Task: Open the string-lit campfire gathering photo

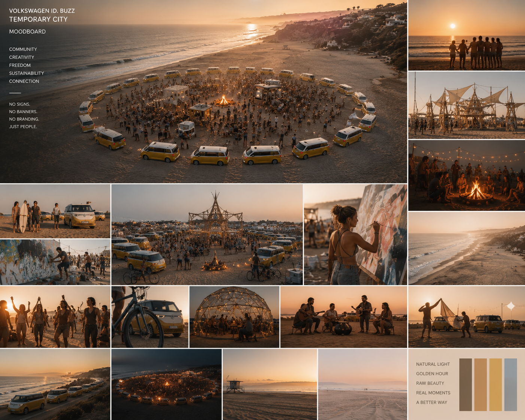Action: [467, 175]
